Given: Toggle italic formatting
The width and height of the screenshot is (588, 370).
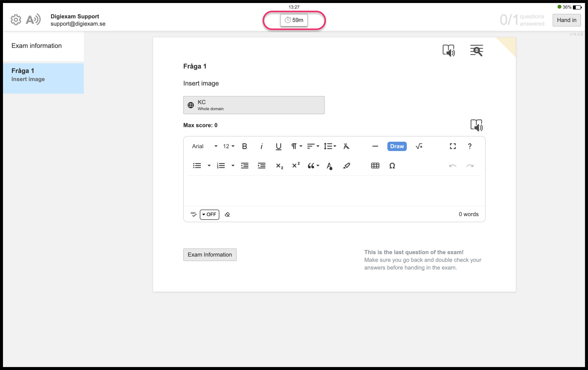Looking at the screenshot, I should click(261, 146).
